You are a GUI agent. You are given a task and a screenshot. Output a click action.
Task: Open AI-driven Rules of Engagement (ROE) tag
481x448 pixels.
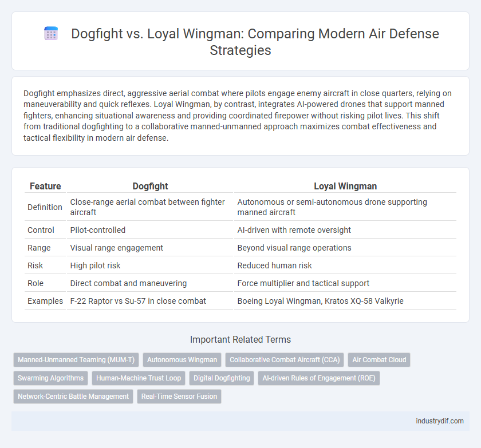[x=319, y=378]
